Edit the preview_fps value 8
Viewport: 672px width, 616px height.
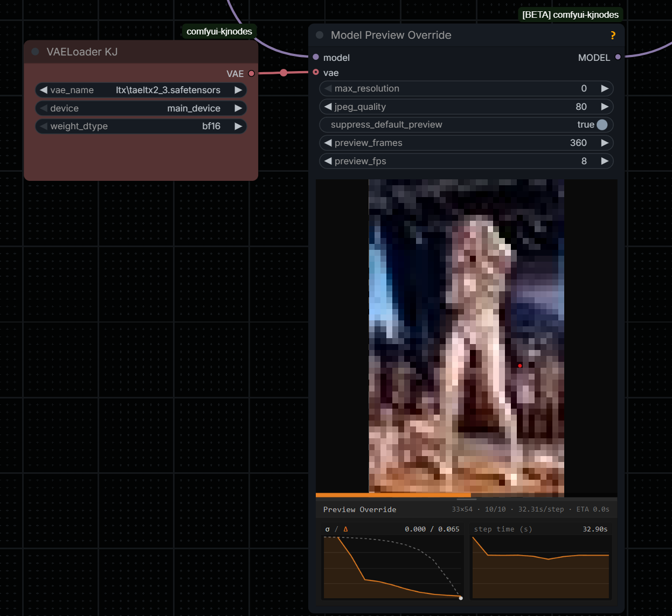point(584,161)
